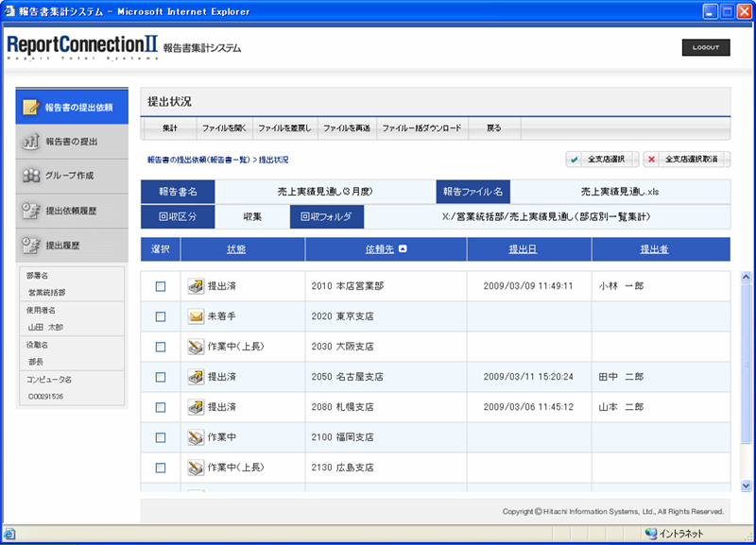756x545 pixels.
Task: Click the 全支店選択取消 button
Action: 687,160
